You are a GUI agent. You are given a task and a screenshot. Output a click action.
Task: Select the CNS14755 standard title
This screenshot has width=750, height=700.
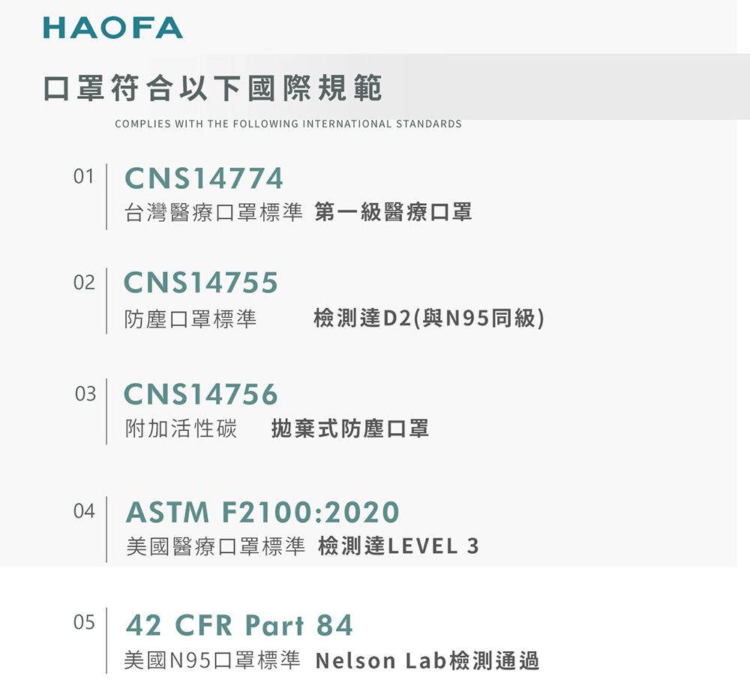(201, 283)
